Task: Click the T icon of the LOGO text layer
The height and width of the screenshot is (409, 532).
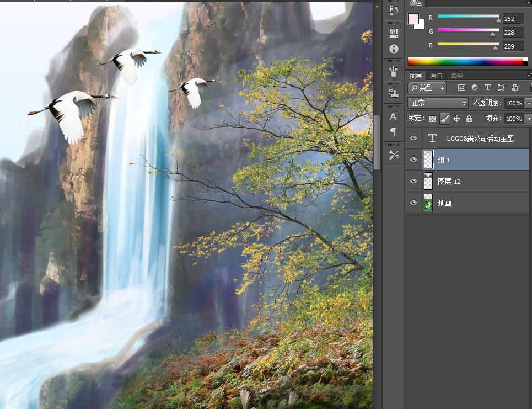Action: 432,138
